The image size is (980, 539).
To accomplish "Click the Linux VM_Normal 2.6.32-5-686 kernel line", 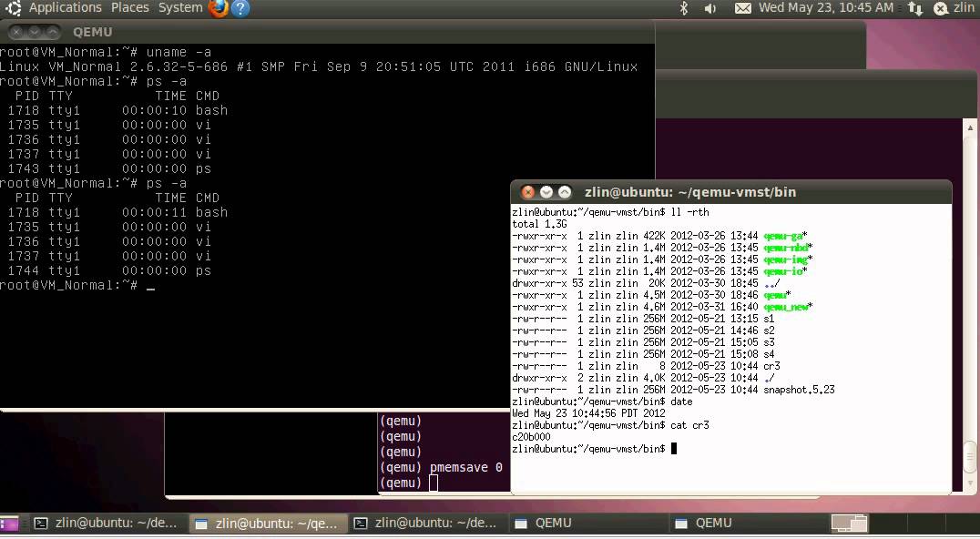I will (x=319, y=66).
